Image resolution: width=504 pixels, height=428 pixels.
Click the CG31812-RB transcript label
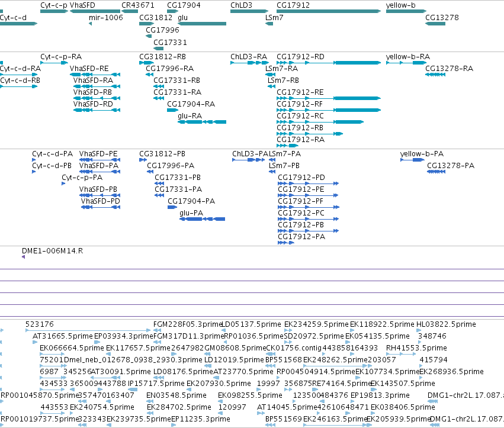click(163, 57)
